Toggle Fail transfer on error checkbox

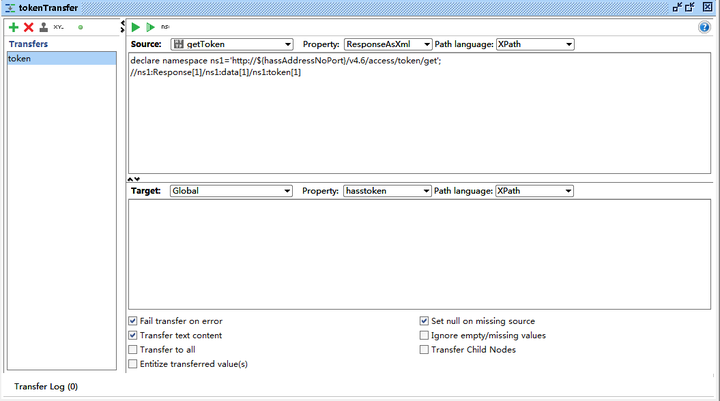coord(133,321)
